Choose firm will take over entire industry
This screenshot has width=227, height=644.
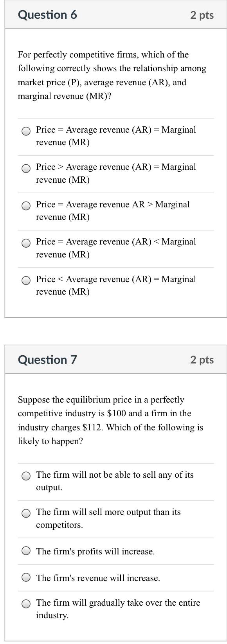(26, 604)
